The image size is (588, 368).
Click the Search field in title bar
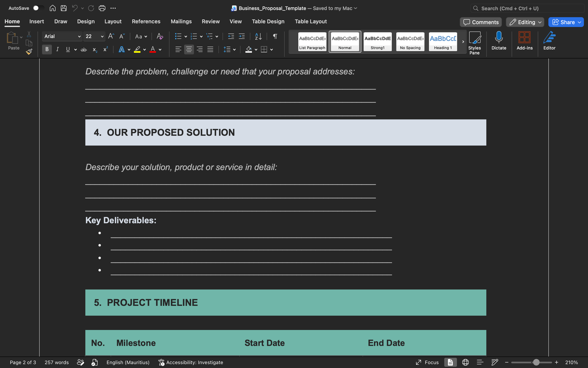527,8
